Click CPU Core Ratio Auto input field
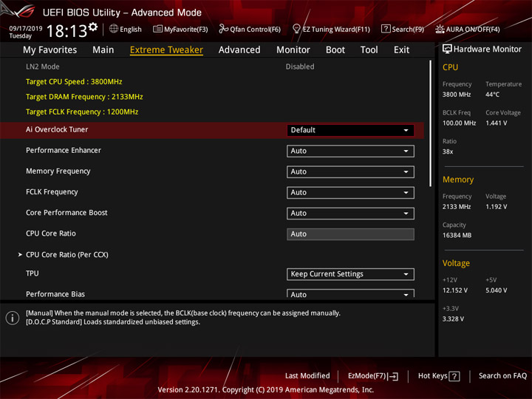 click(x=350, y=234)
